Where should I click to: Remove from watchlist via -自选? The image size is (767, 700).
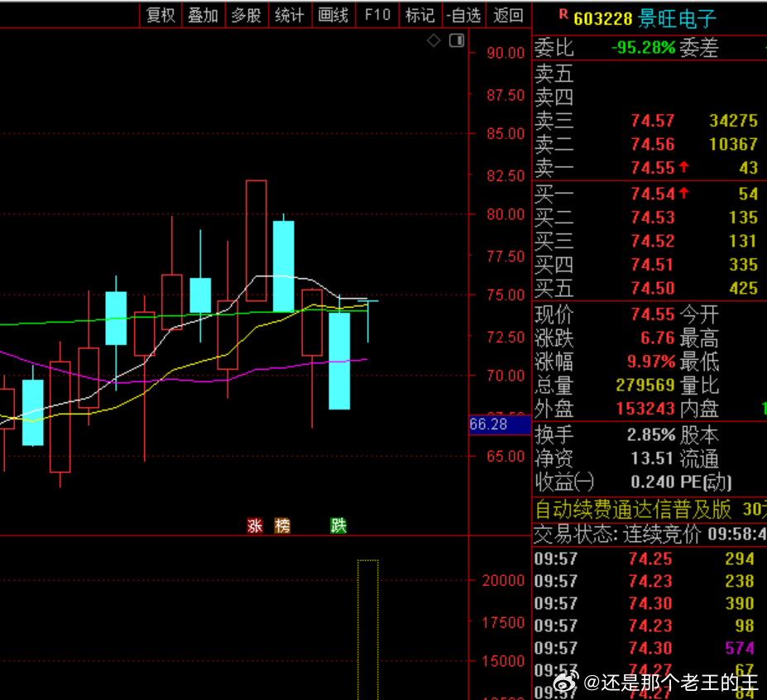tap(463, 15)
